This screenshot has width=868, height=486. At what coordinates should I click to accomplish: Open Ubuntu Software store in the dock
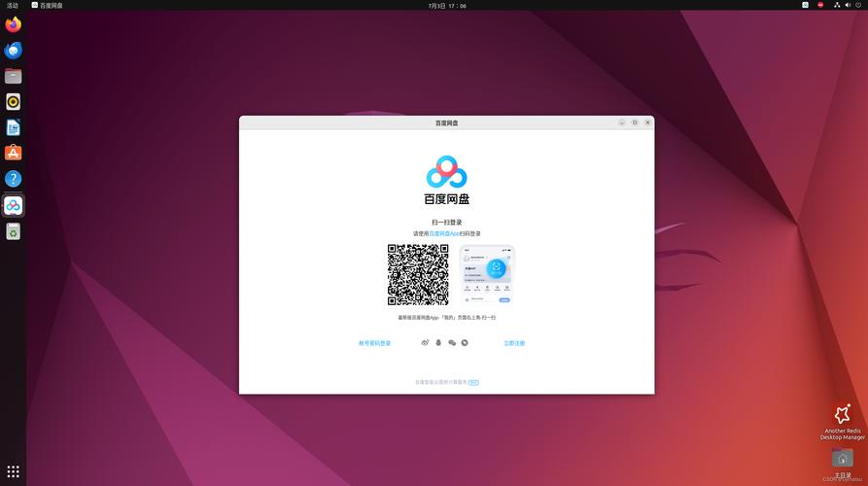(x=14, y=154)
